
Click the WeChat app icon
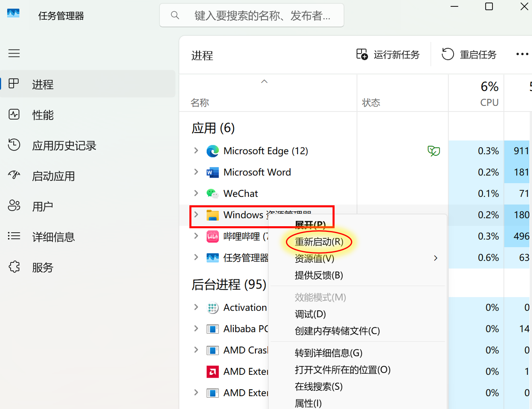click(212, 194)
